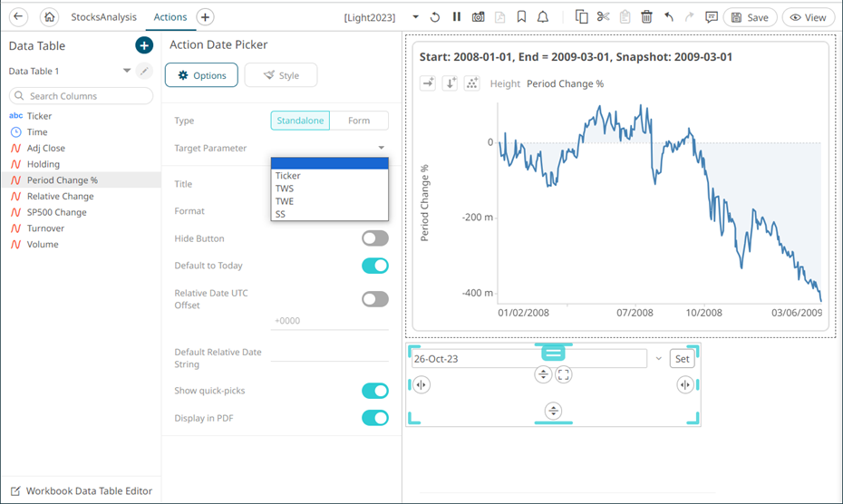Click the home icon in the top bar
The image size is (843, 504).
pyautogui.click(x=50, y=17)
